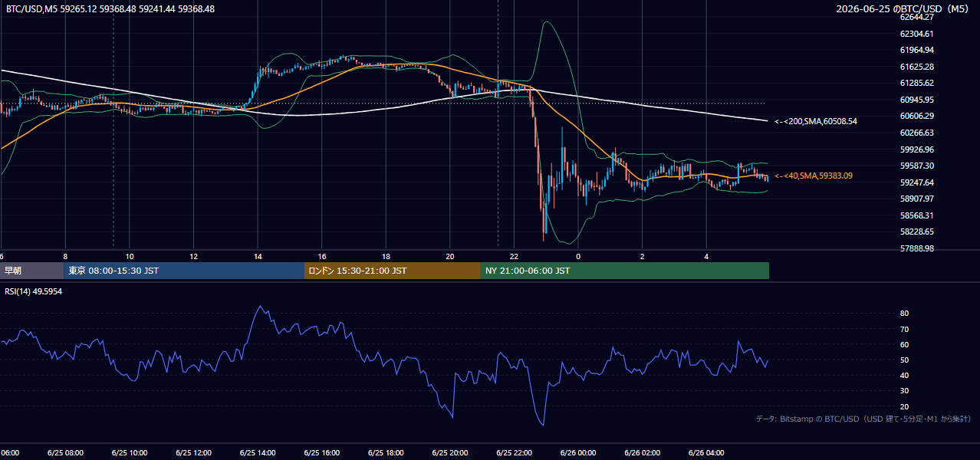The height and width of the screenshot is (460, 980).
Task: Click price axis label 61285.62
Action: point(916,83)
